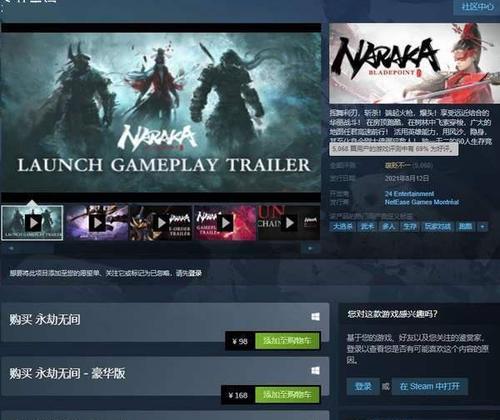The width and height of the screenshot is (500, 420).
Task: Add ¥168 豪华版 to cart
Action: (x=287, y=395)
